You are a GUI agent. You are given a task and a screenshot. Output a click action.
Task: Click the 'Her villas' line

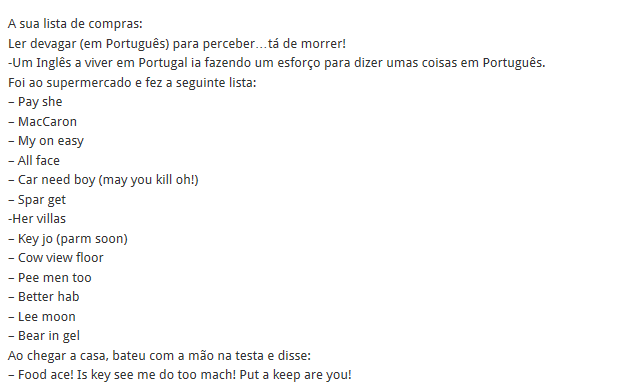[x=37, y=219]
